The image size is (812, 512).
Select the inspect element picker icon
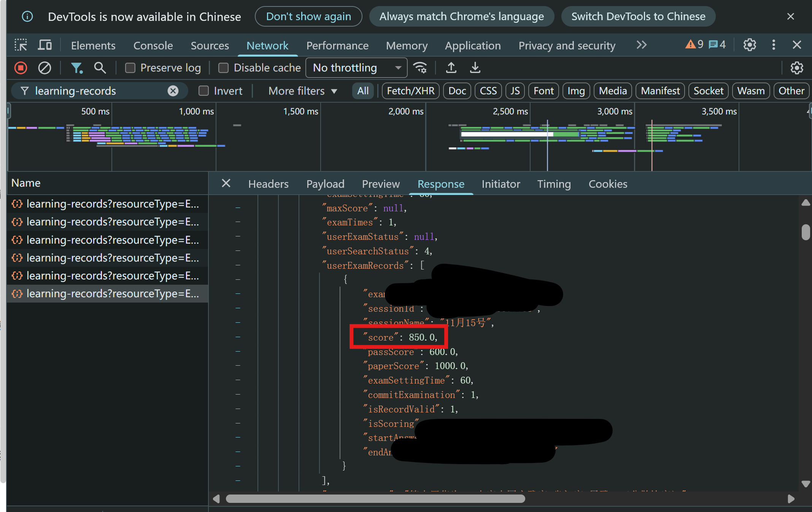coord(21,45)
